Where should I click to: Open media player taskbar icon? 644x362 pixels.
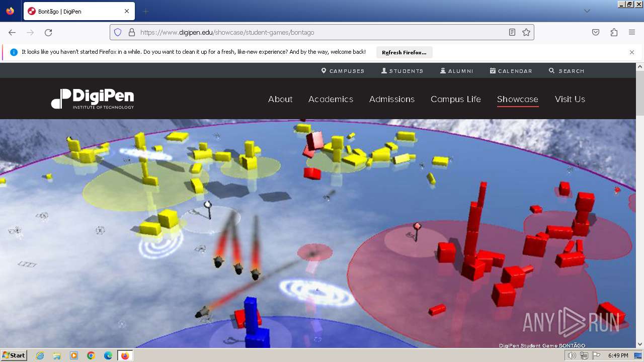[74, 355]
